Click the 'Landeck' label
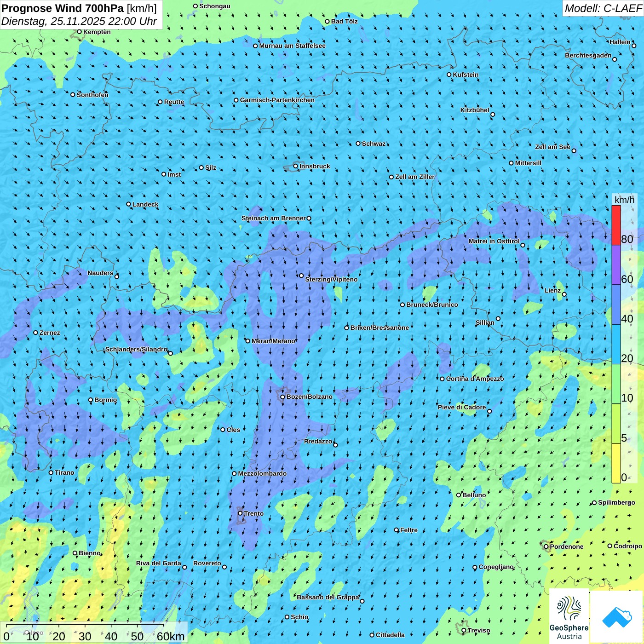 [145, 204]
